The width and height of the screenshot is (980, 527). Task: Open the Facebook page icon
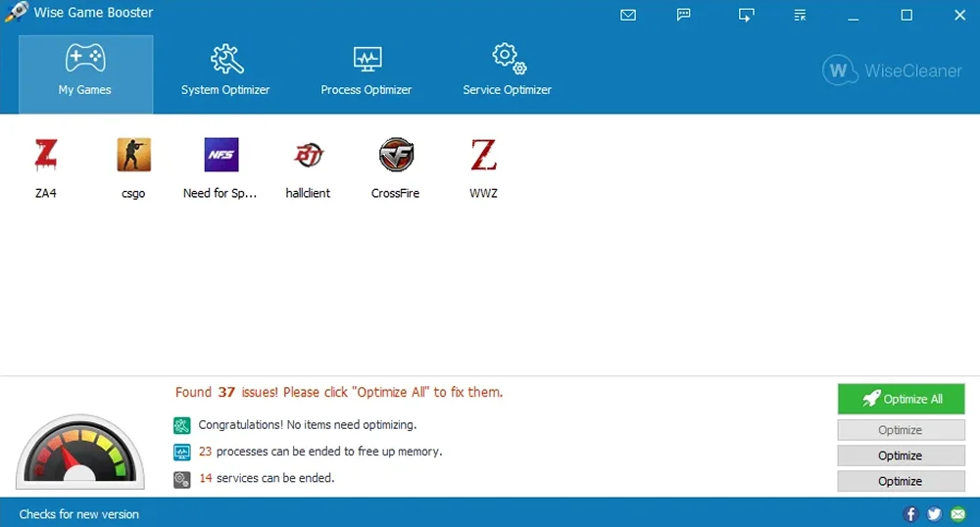click(911, 514)
